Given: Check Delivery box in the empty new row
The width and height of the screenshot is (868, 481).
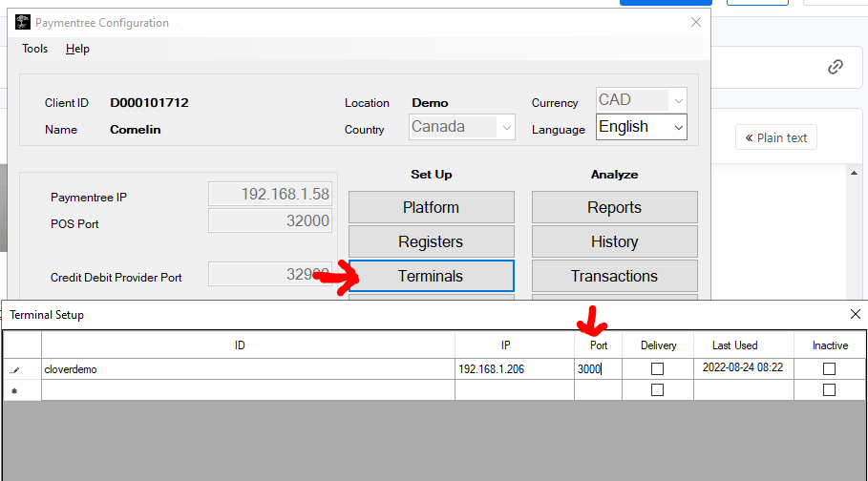Looking at the screenshot, I should pyautogui.click(x=657, y=390).
